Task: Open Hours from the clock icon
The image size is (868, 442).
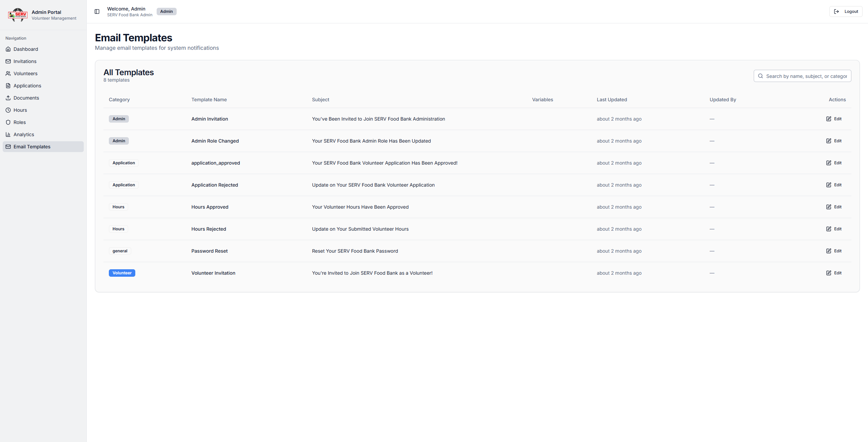Action: pos(8,110)
